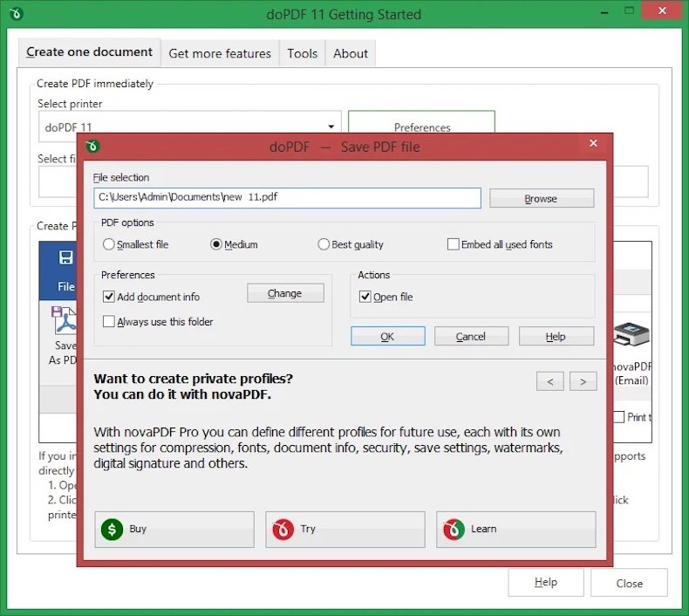Check Always use this folder
This screenshot has width=689, height=616.
(109, 322)
